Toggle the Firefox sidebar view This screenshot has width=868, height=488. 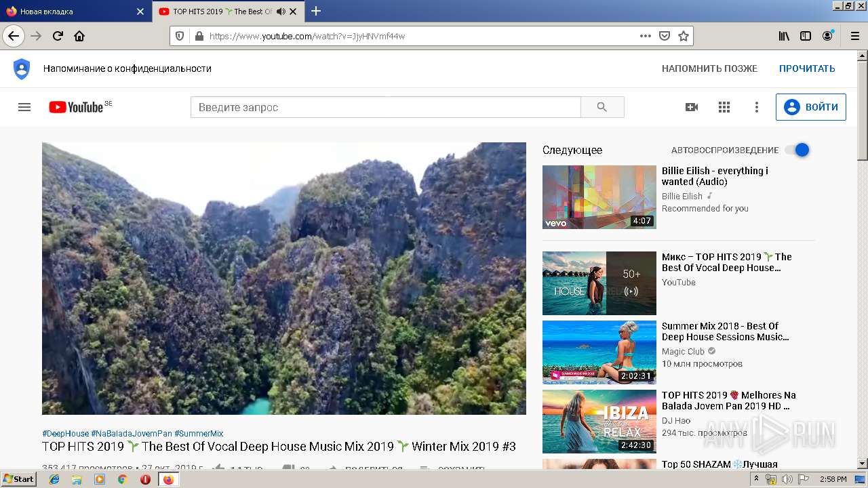(806, 36)
